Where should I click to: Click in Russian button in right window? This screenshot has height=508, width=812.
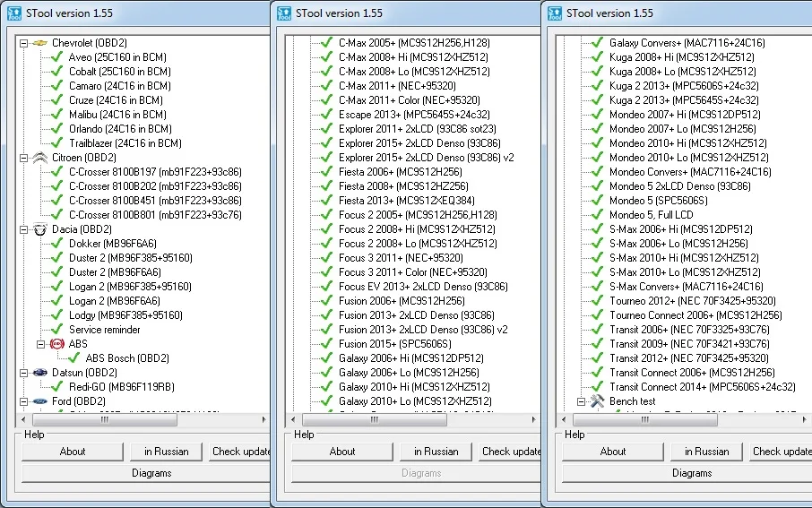pyautogui.click(x=707, y=452)
